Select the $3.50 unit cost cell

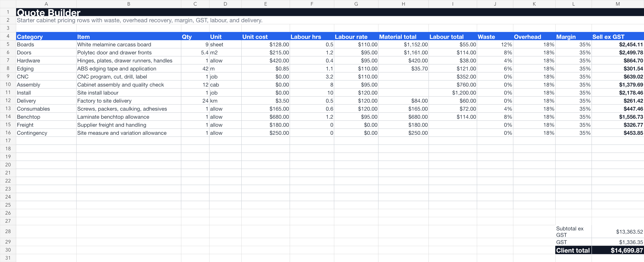click(266, 101)
